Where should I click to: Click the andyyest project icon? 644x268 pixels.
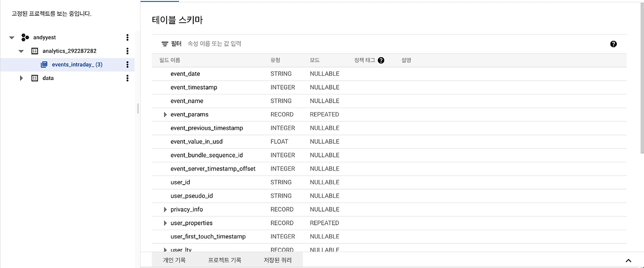25,37
